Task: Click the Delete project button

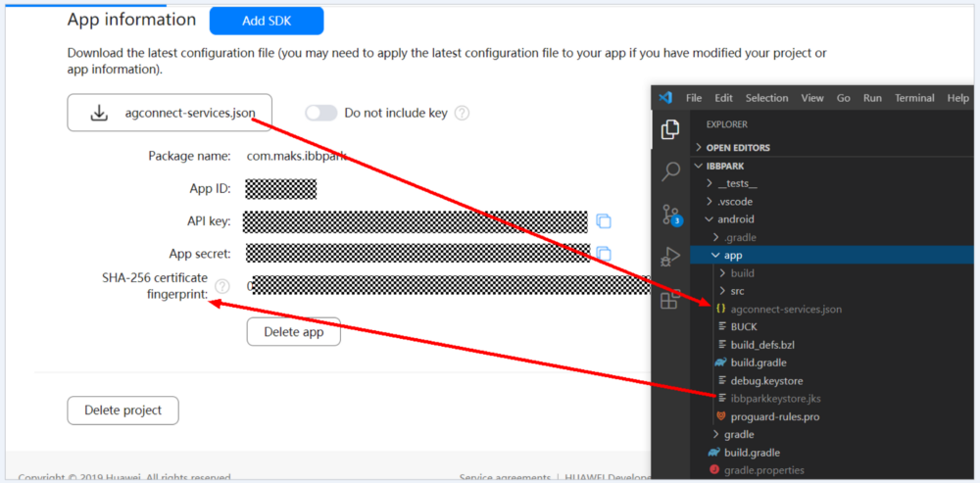Action: (123, 411)
